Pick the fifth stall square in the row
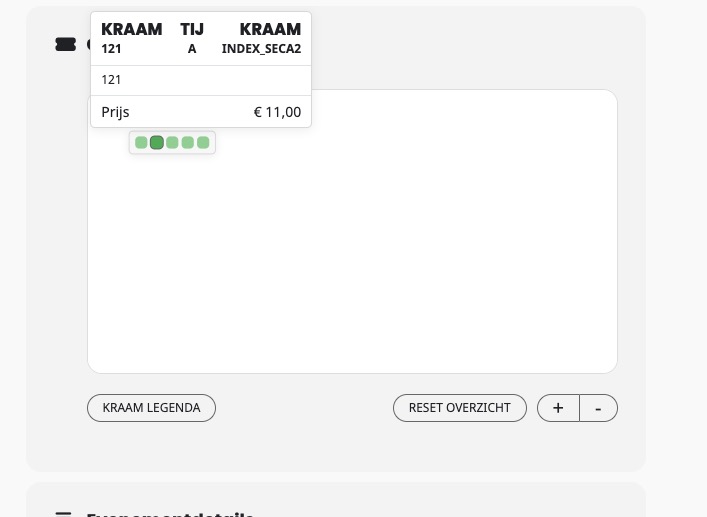This screenshot has width=707, height=517. coord(203,142)
